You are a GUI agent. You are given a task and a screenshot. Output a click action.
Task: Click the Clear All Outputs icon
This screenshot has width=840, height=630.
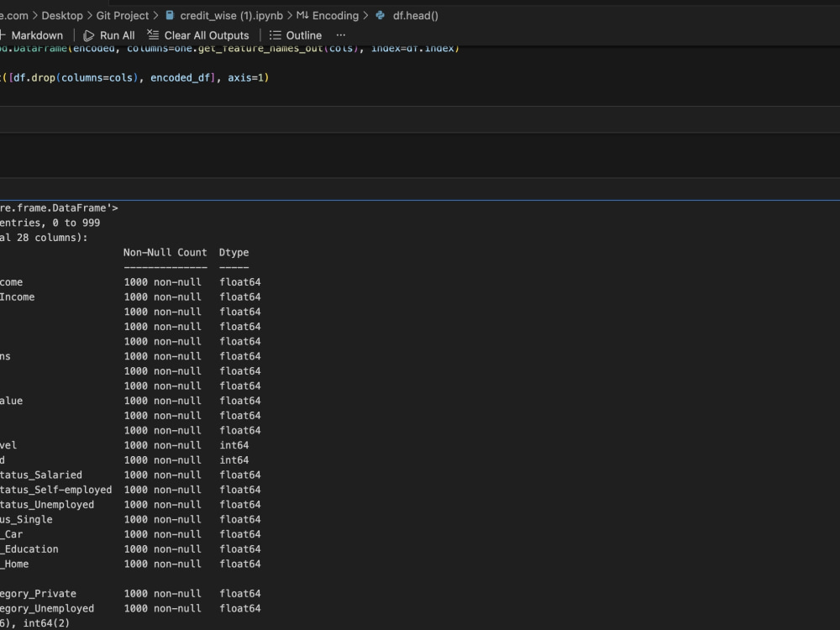click(153, 35)
